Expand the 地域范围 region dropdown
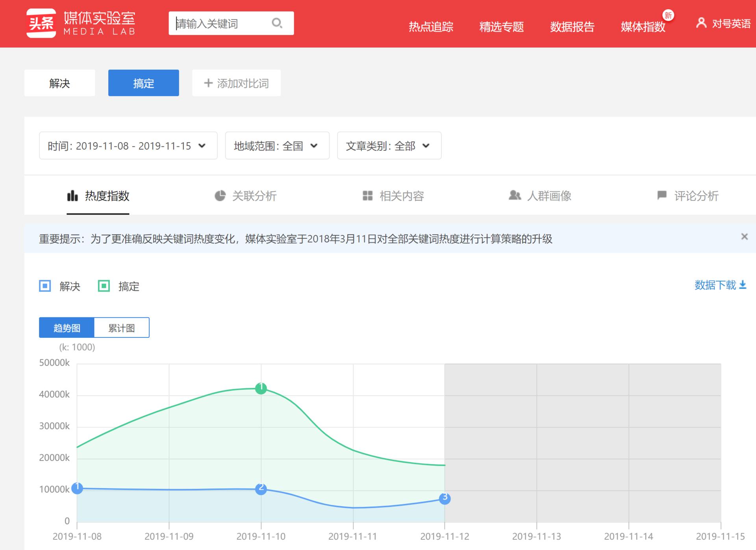This screenshot has width=756, height=550. pos(277,146)
